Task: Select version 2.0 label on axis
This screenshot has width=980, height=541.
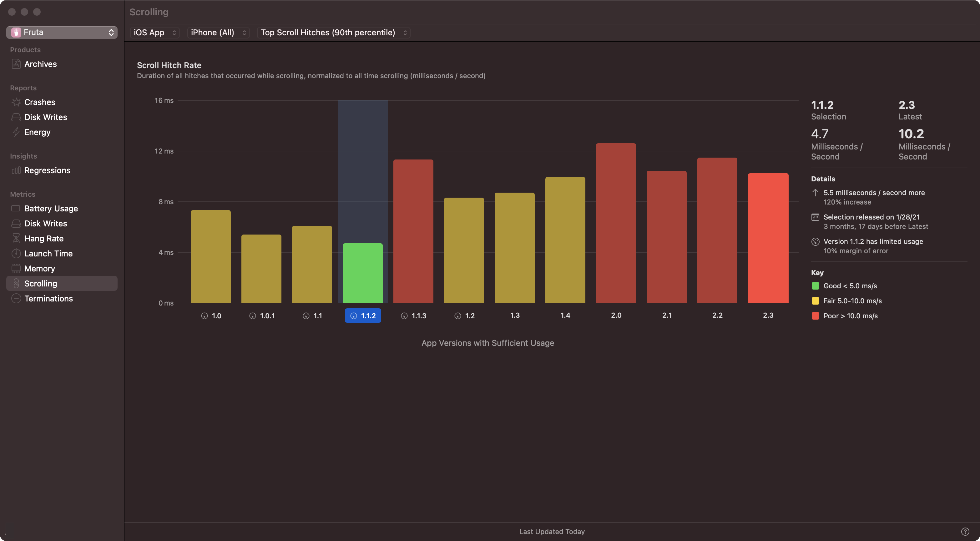Action: (616, 316)
